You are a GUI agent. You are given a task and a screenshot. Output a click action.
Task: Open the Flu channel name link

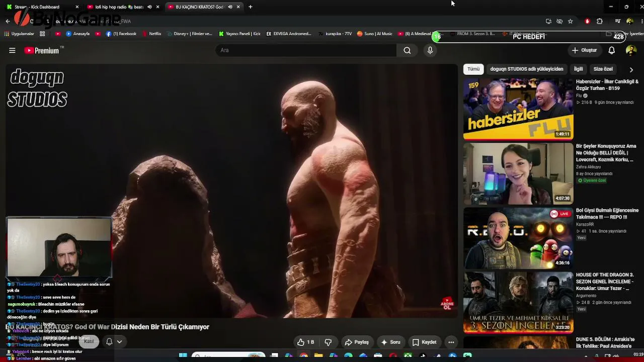(579, 96)
